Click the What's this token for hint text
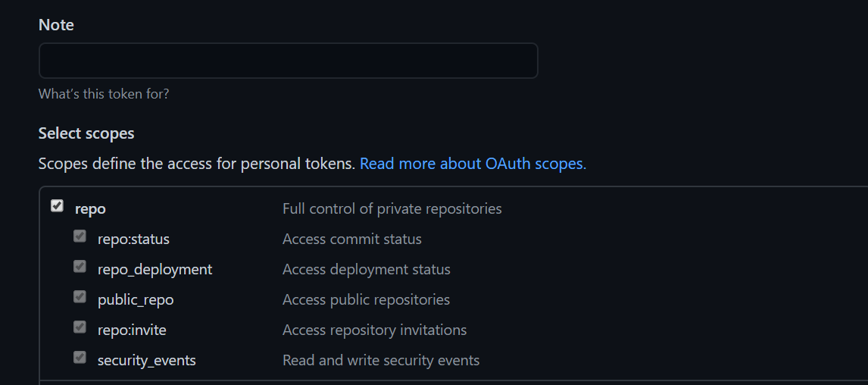 pyautogui.click(x=104, y=95)
